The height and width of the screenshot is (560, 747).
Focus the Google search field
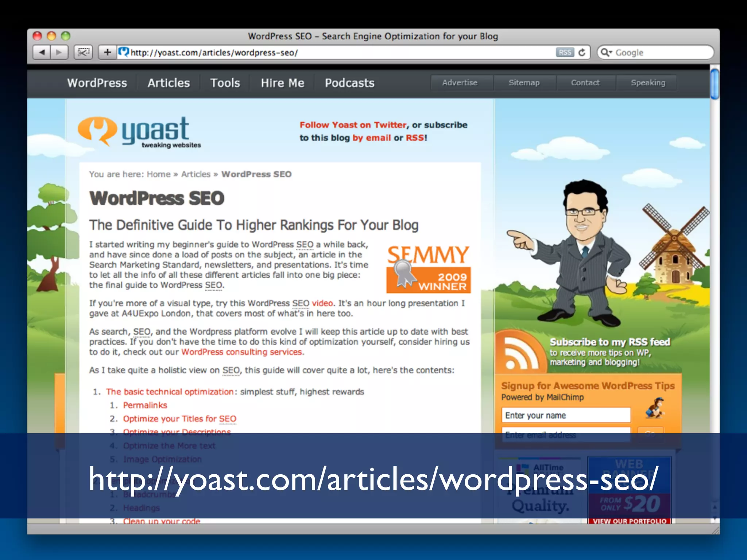click(x=655, y=52)
